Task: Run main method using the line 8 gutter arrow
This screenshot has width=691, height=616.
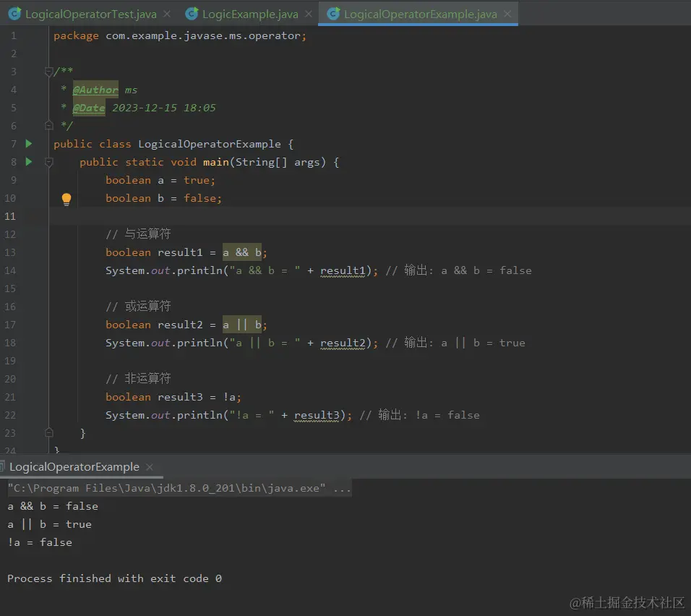Action: coord(29,162)
